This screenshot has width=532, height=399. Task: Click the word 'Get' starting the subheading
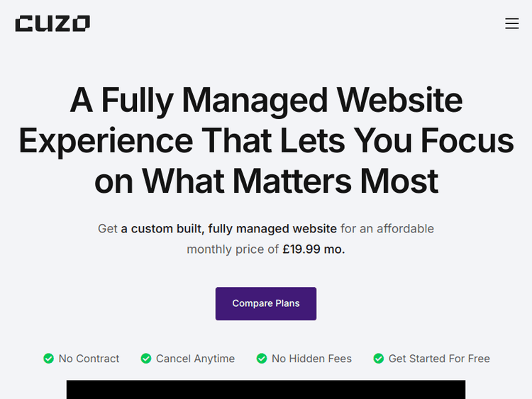tap(108, 229)
